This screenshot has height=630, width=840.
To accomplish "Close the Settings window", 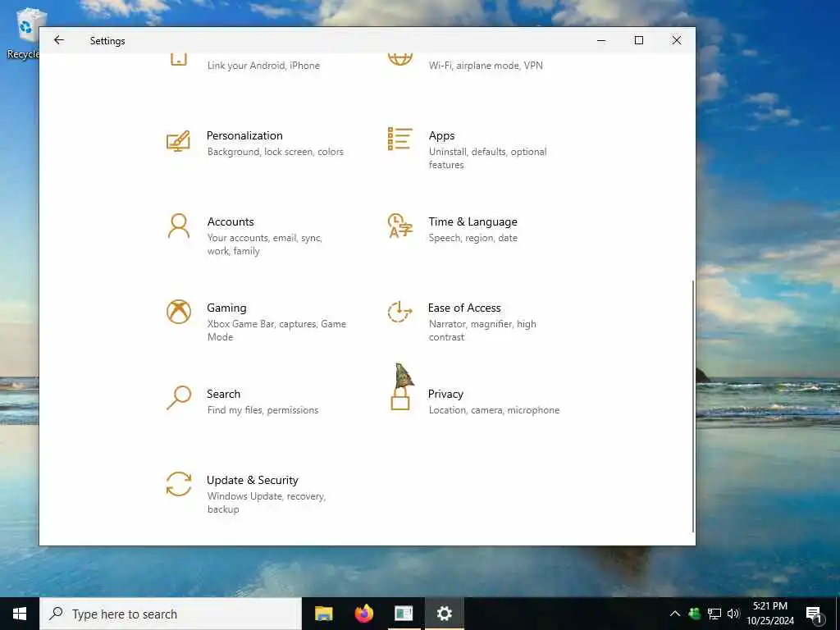I will tap(677, 40).
